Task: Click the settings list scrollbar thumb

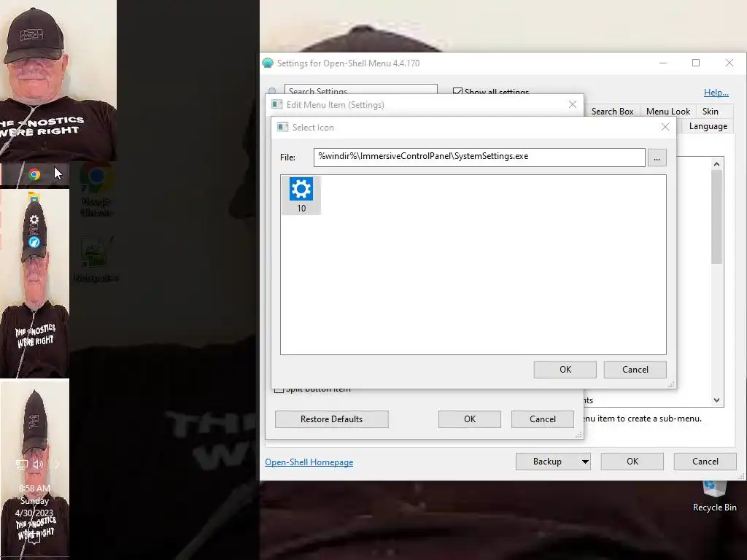Action: coord(716,217)
